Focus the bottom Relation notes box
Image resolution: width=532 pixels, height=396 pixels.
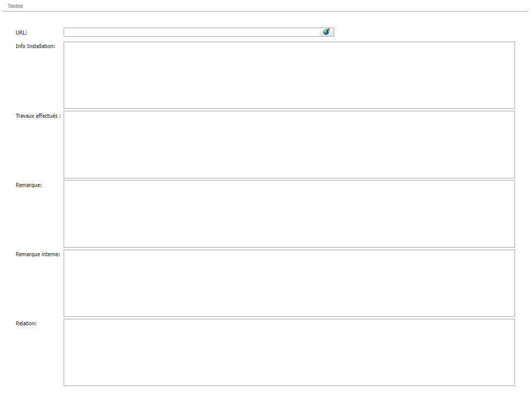click(x=289, y=352)
